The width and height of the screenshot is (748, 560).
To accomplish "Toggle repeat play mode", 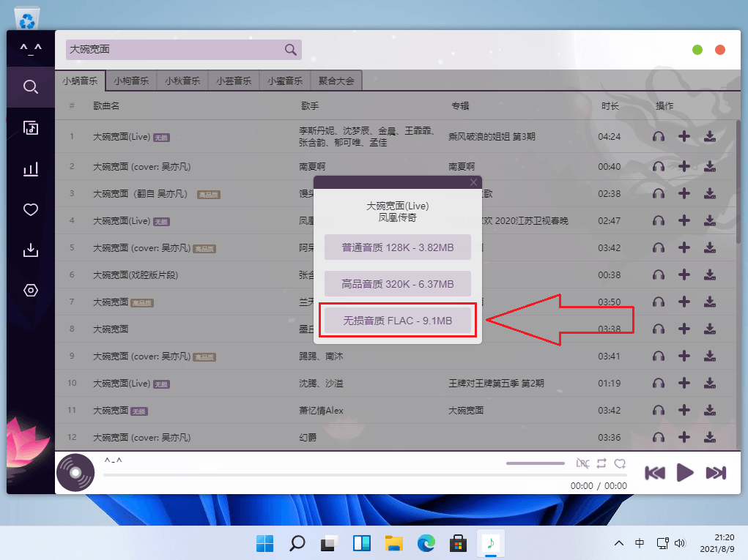I will (601, 463).
